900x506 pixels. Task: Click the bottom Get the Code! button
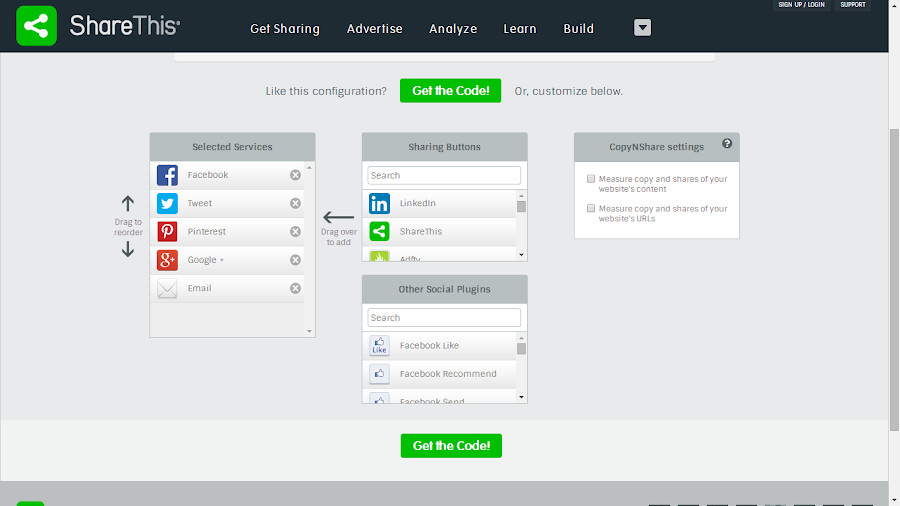point(451,446)
